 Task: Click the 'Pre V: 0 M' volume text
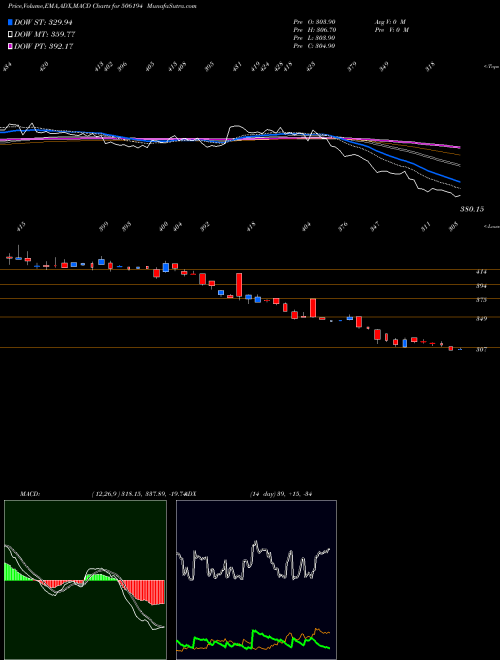391,30
